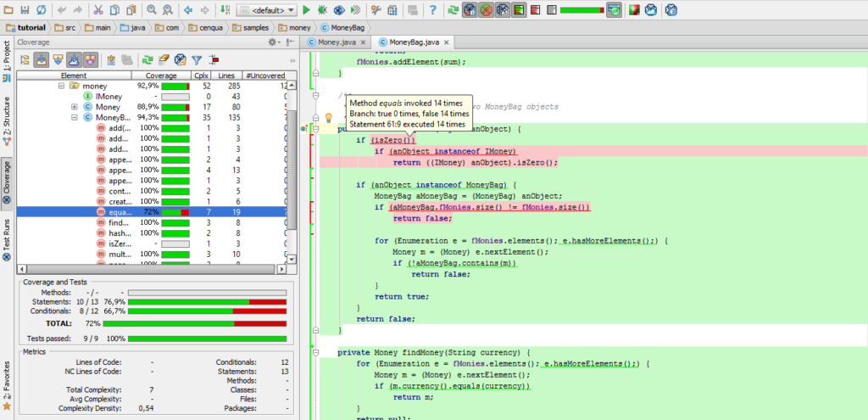Click the Paste clipboard icon
The image size is (868, 420).
click(x=131, y=9)
